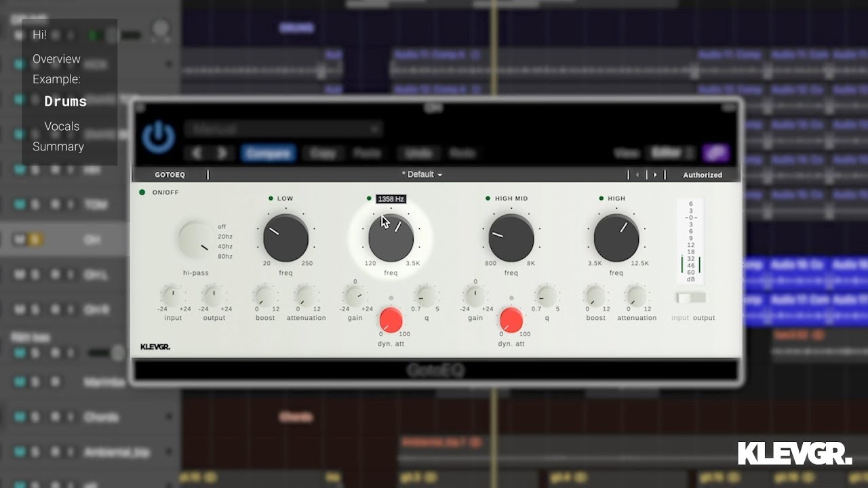Click the HIGH MID red dyn. att knob
The width and height of the screenshot is (868, 488).
[x=511, y=320]
